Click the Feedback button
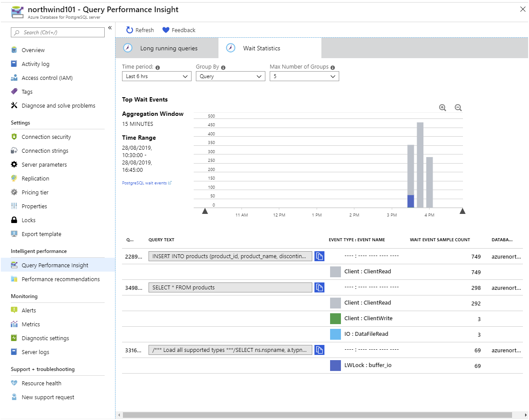Viewport: 529px width, 420px height. [x=179, y=30]
